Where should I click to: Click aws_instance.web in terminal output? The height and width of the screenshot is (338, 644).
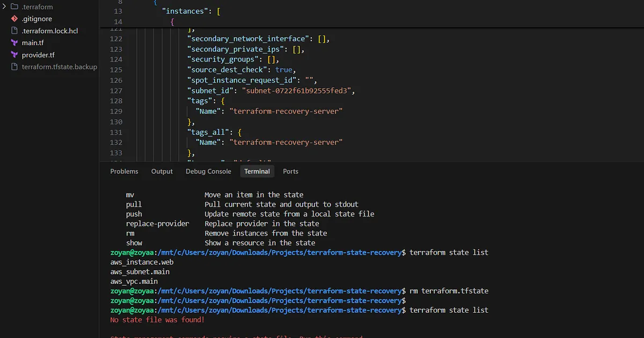coord(142,262)
